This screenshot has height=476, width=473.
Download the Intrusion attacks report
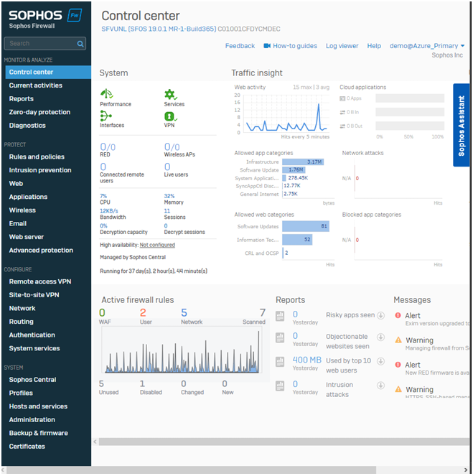tap(380, 386)
